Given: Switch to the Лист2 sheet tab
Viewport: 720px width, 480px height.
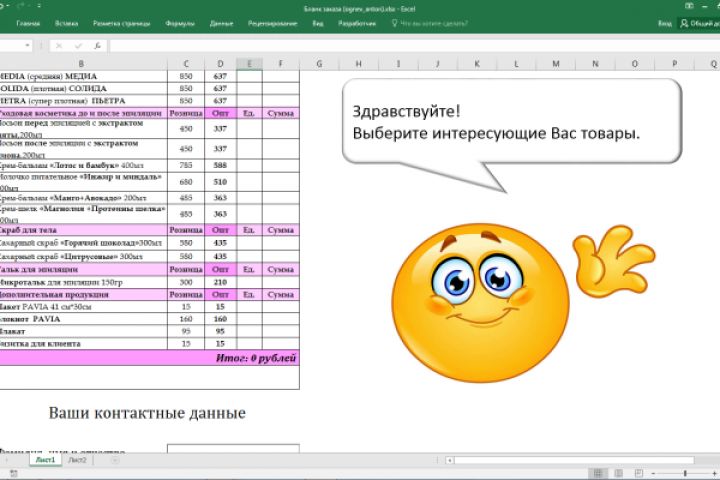Looking at the screenshot, I should (x=77, y=460).
